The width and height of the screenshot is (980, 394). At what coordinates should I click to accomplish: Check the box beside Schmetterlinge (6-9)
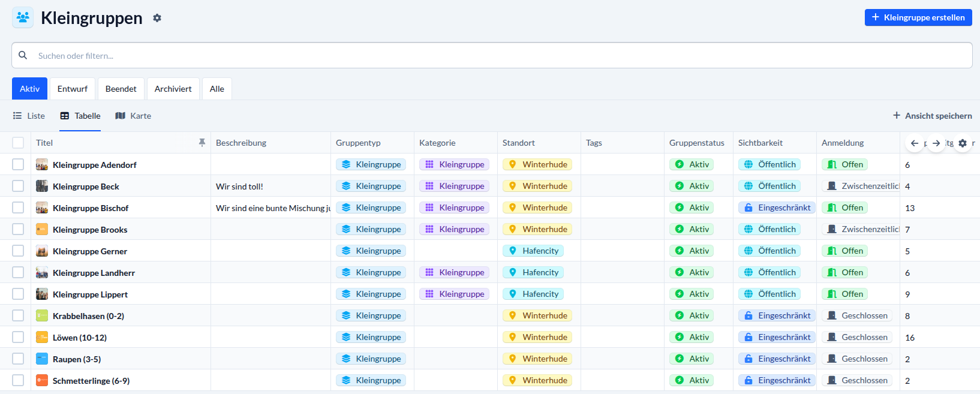[18, 380]
